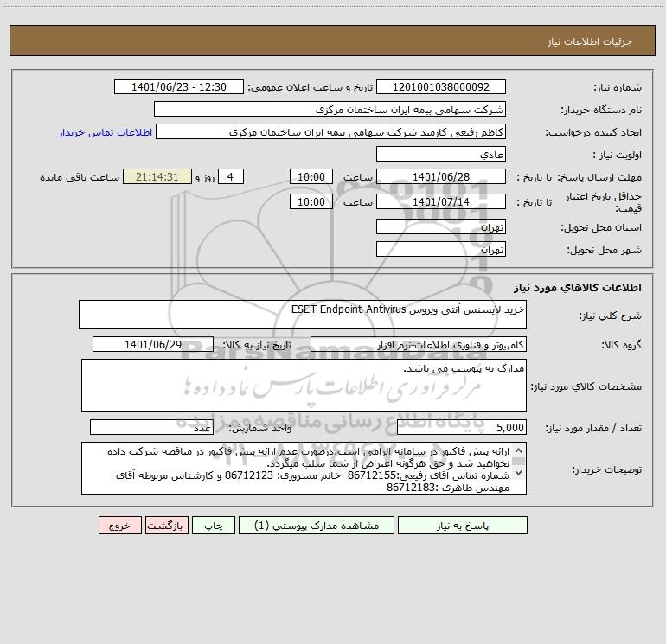Click the label نام دستگاه خریدار

[x=601, y=110]
